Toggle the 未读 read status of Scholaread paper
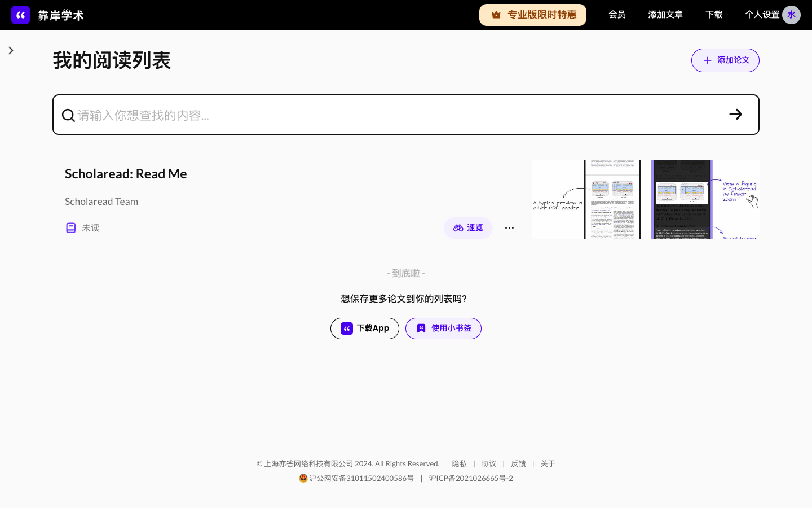 (x=71, y=227)
